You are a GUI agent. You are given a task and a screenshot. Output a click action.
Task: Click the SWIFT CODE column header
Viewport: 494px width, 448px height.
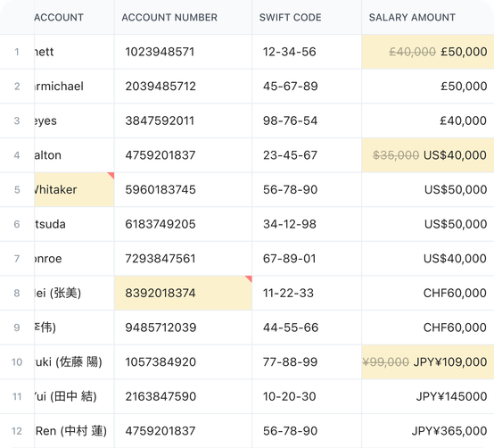coord(307,17)
